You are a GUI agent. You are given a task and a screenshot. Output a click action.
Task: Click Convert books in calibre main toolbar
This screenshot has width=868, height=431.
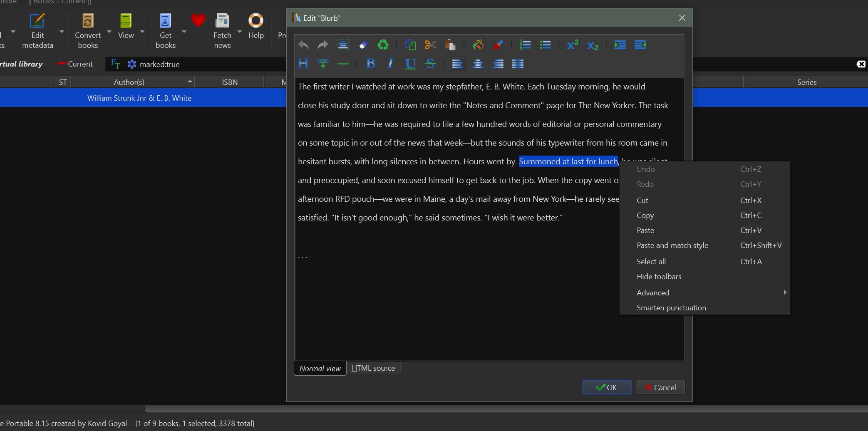[x=88, y=31]
